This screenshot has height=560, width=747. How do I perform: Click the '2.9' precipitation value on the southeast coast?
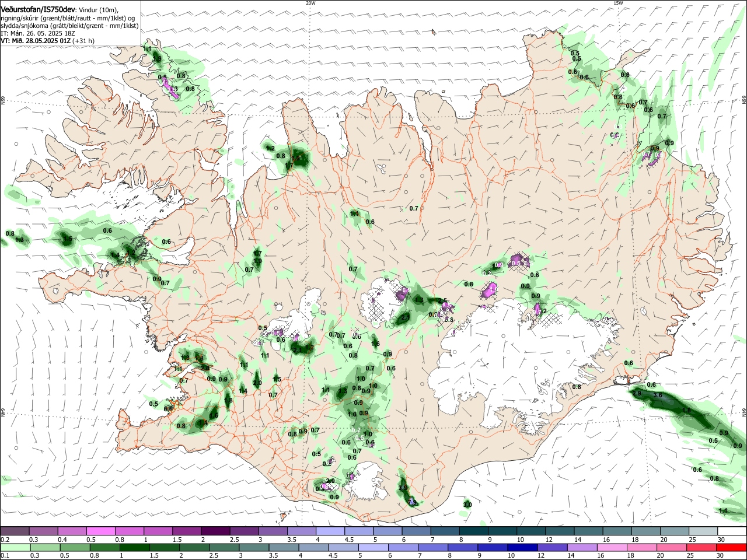pos(637,394)
